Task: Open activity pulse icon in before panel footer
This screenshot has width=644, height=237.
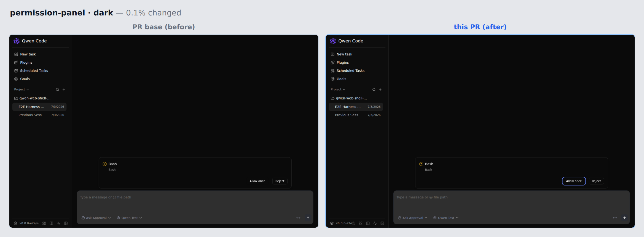Action: point(58,223)
